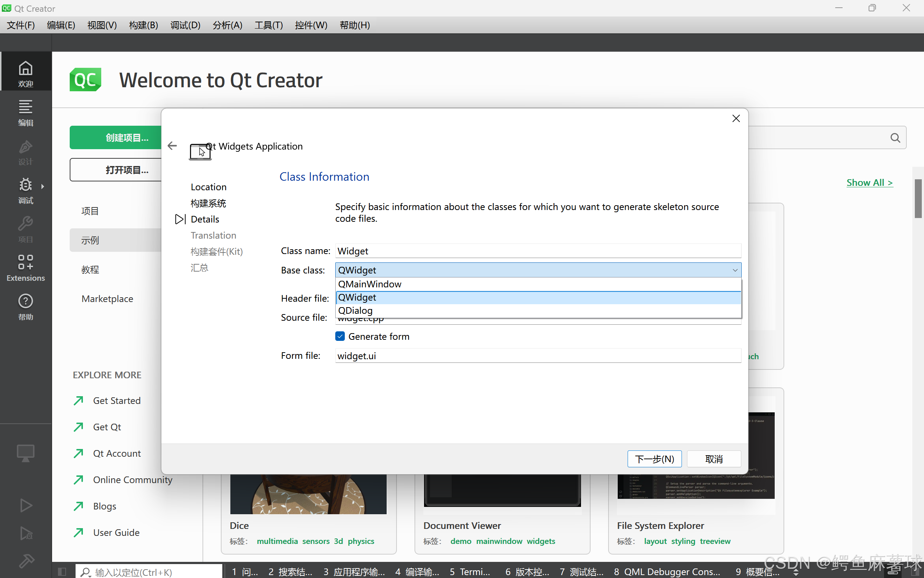Select the 示例 examples tab
The width and height of the screenshot is (924, 578).
(x=116, y=240)
